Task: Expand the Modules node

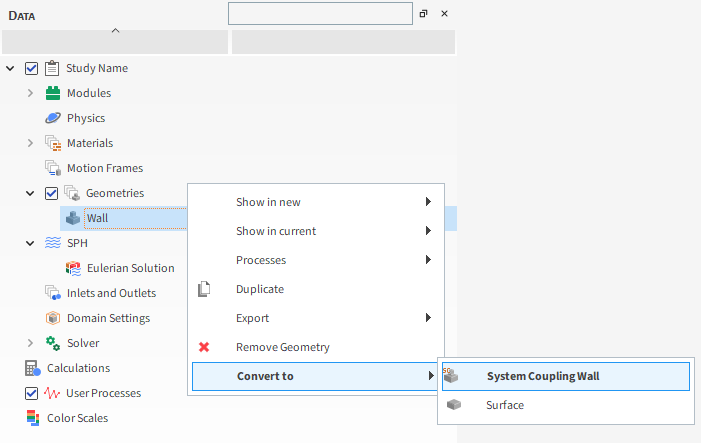Action: (x=30, y=93)
